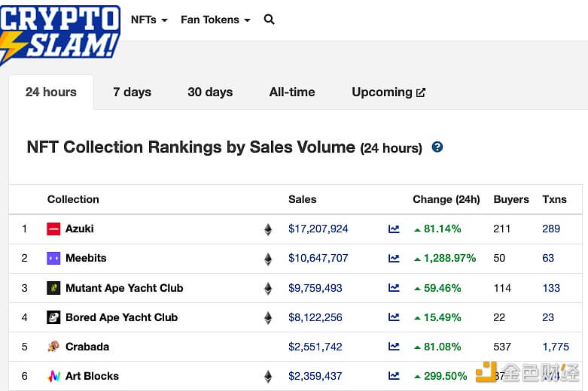Viewport: 588px width, 391px height.
Task: Click the Meebits purple collection logo
Action: [53, 258]
